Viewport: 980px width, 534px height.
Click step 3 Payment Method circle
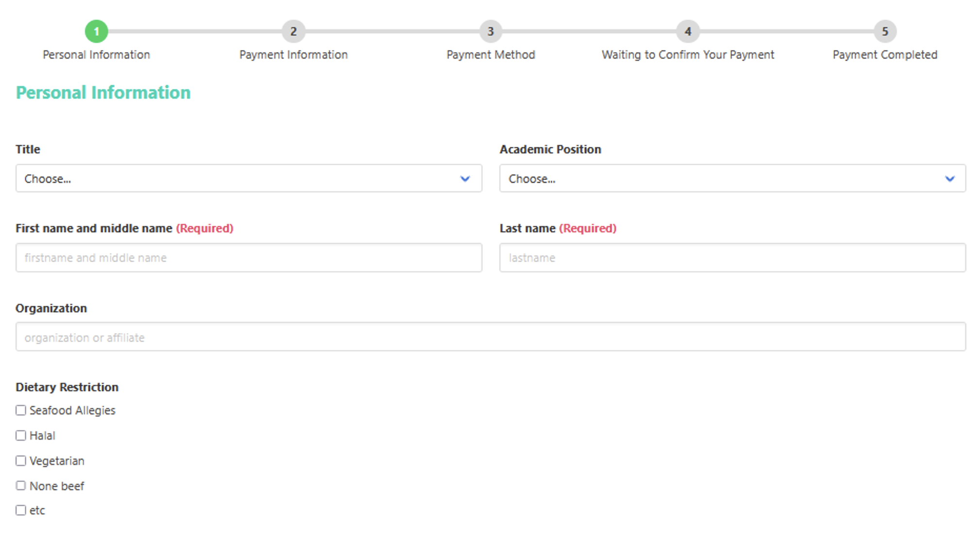click(x=490, y=32)
